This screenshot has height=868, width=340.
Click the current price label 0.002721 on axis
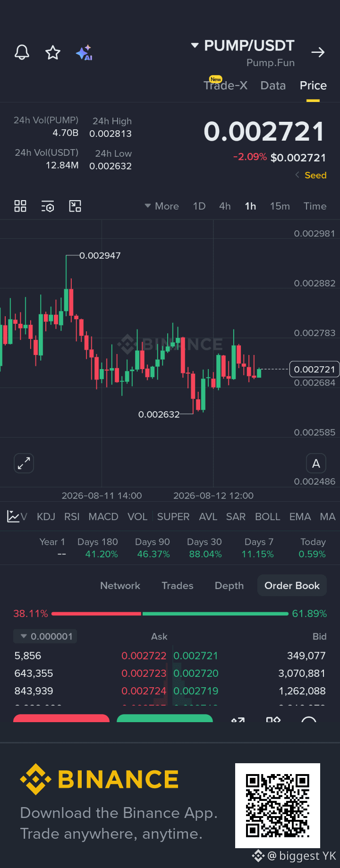coord(314,369)
